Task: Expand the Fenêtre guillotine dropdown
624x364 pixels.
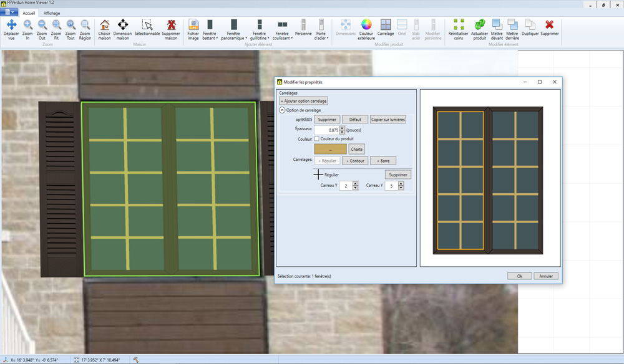Action: [x=259, y=29]
